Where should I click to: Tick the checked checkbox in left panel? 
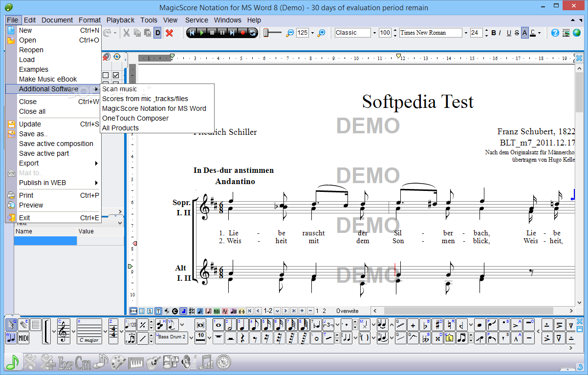tap(116, 75)
